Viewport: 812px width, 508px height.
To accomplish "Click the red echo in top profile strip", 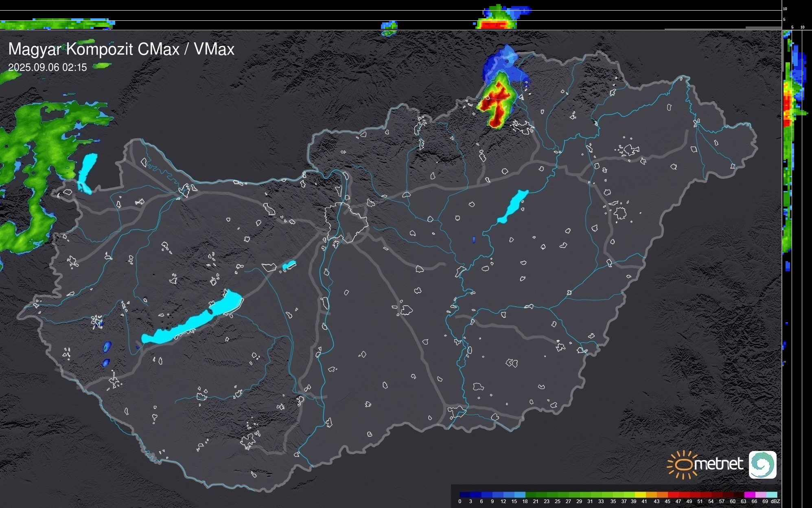I will click(493, 25).
